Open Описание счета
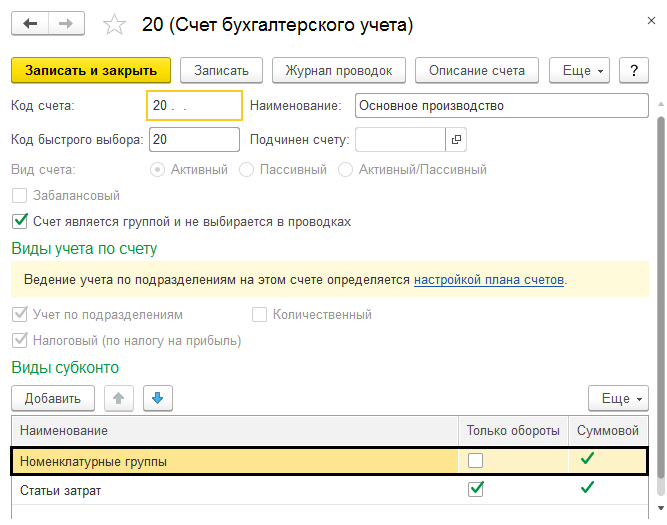Image resolution: width=667 pixels, height=525 pixels. pos(476,71)
